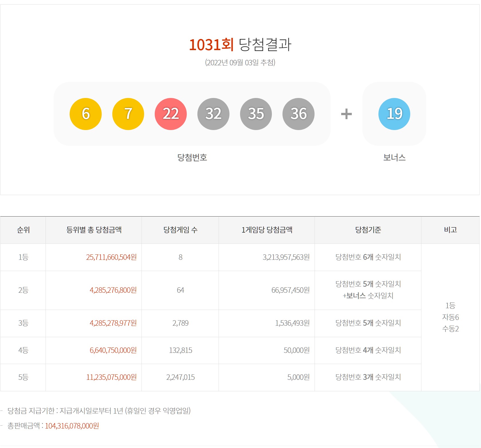Click the 순위 column header
The width and height of the screenshot is (481, 448).
pos(23,230)
